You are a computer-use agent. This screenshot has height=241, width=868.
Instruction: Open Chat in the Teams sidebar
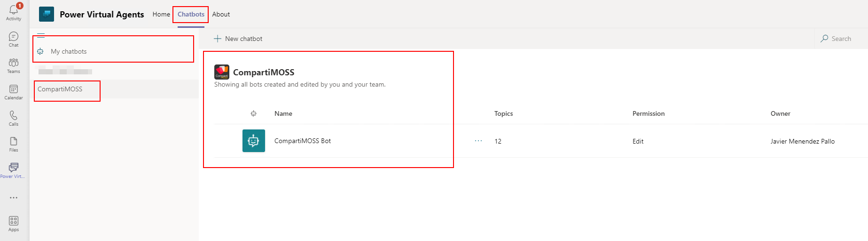click(14, 39)
